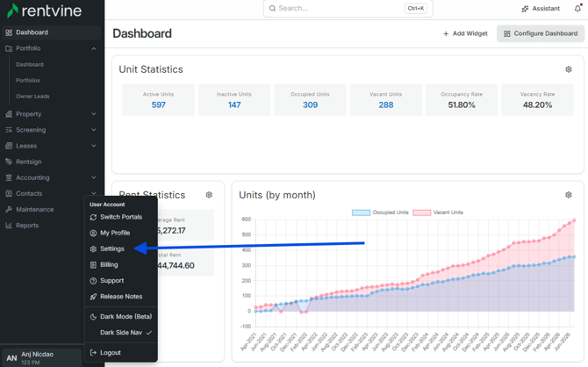Collapse the Portfolio section chevron
The width and height of the screenshot is (588, 367).
pos(94,48)
